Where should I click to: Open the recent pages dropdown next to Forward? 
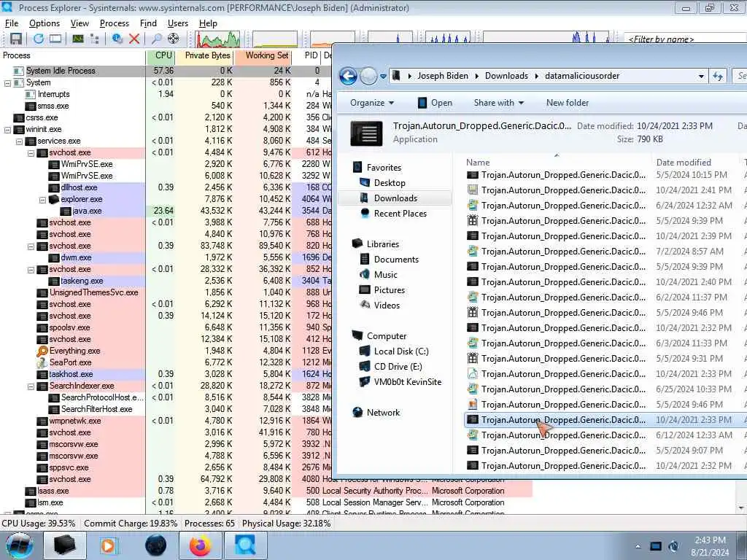click(x=383, y=76)
